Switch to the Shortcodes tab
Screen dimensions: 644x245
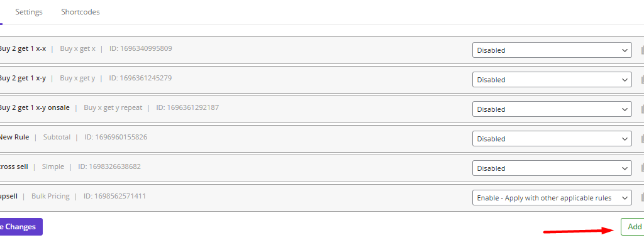(80, 12)
